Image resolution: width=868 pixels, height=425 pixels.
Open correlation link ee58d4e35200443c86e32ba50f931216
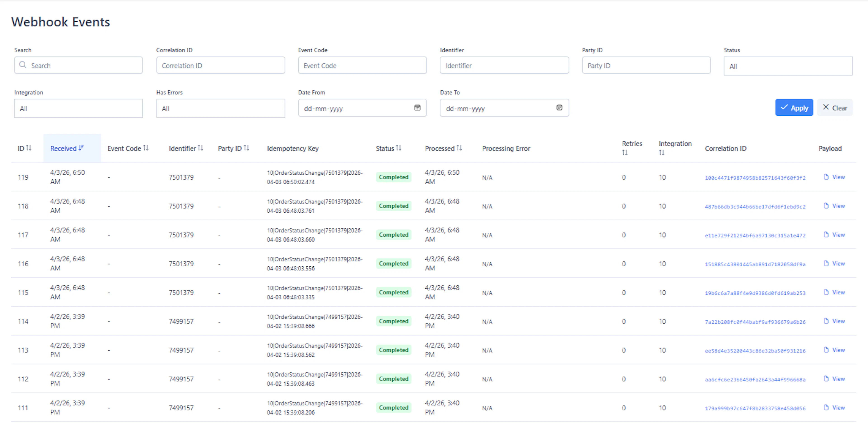click(x=755, y=351)
